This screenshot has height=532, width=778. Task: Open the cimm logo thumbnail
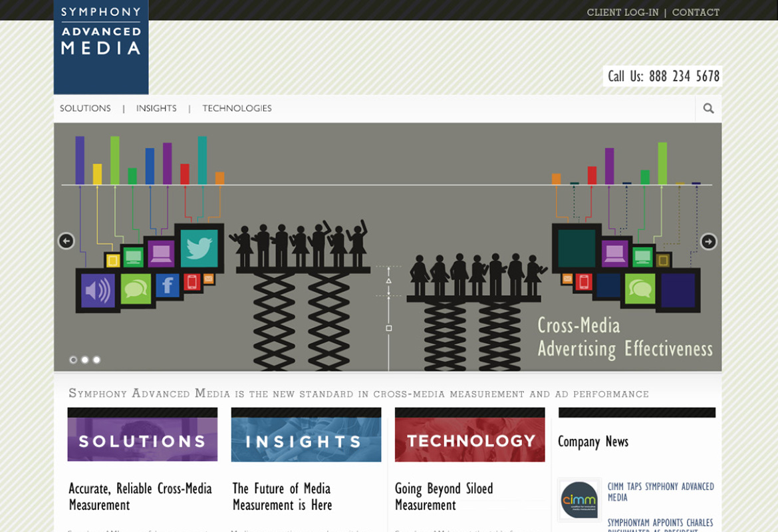tap(580, 499)
